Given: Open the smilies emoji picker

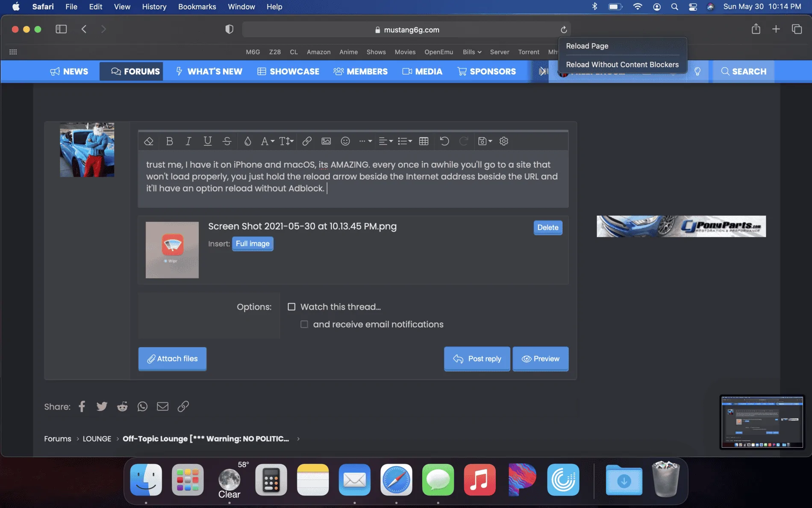Looking at the screenshot, I should 345,141.
